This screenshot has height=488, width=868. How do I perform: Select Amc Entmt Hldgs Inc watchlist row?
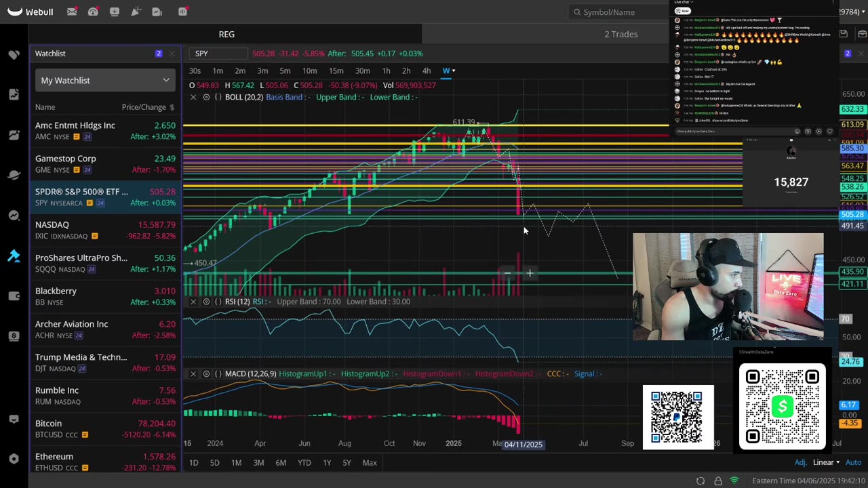pos(105,130)
